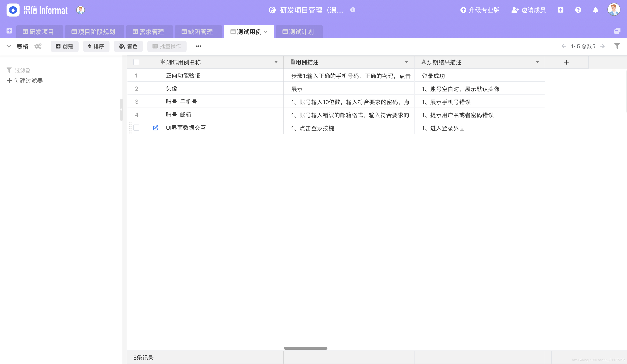Click 1~5 总数5 pagination text
The width and height of the screenshot is (627, 364).
click(x=583, y=46)
